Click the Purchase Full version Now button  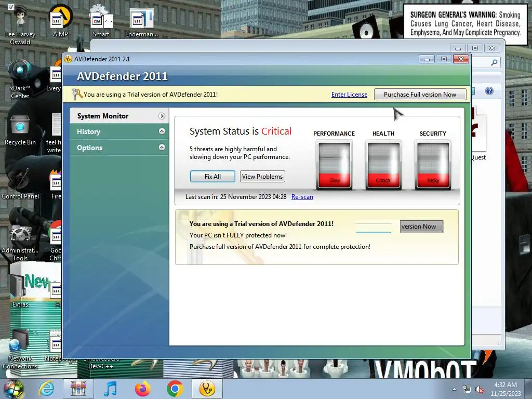coord(420,95)
